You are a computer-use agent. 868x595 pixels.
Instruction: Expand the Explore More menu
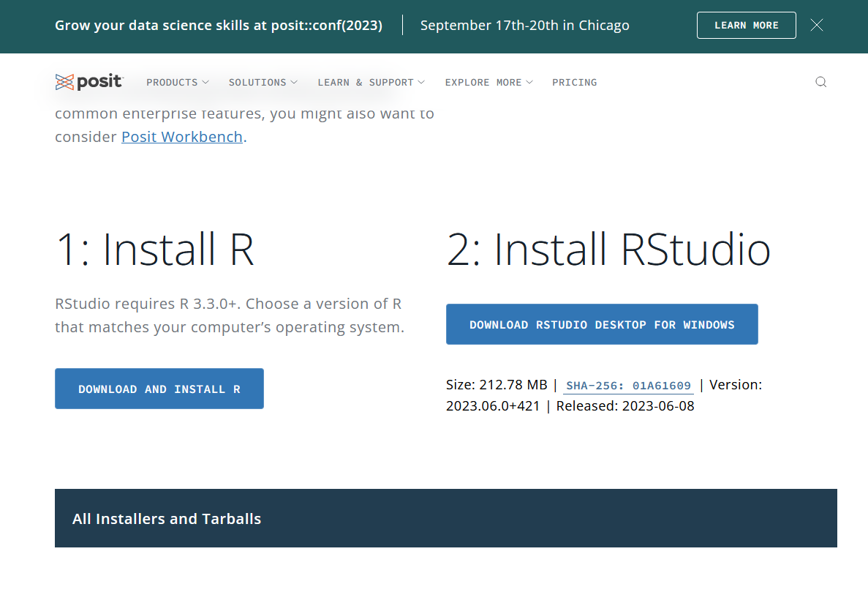coord(488,83)
